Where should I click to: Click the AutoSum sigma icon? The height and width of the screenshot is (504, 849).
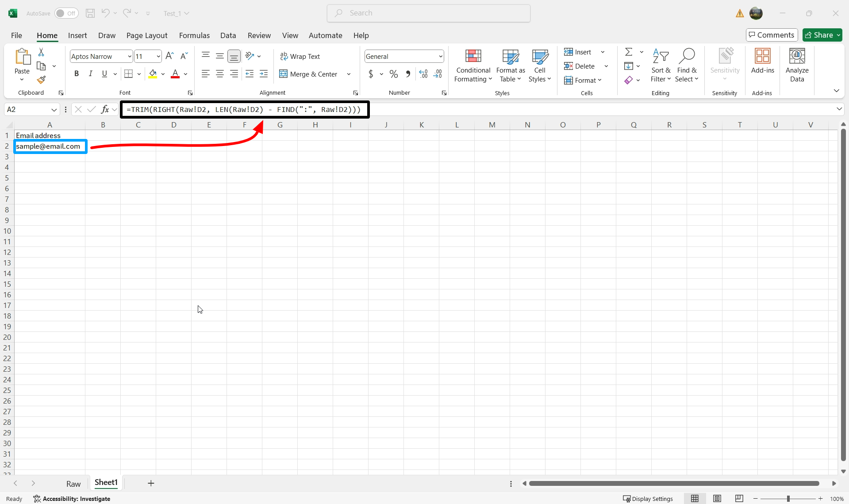click(628, 52)
